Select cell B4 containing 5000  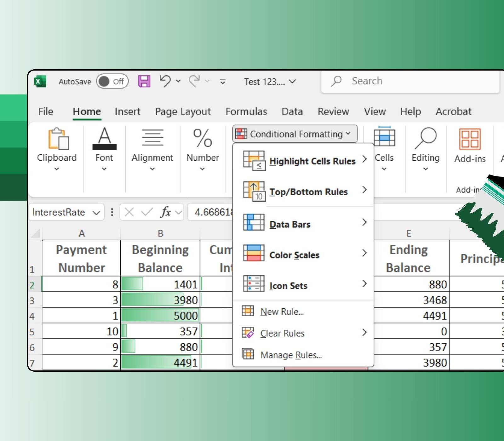[160, 315]
